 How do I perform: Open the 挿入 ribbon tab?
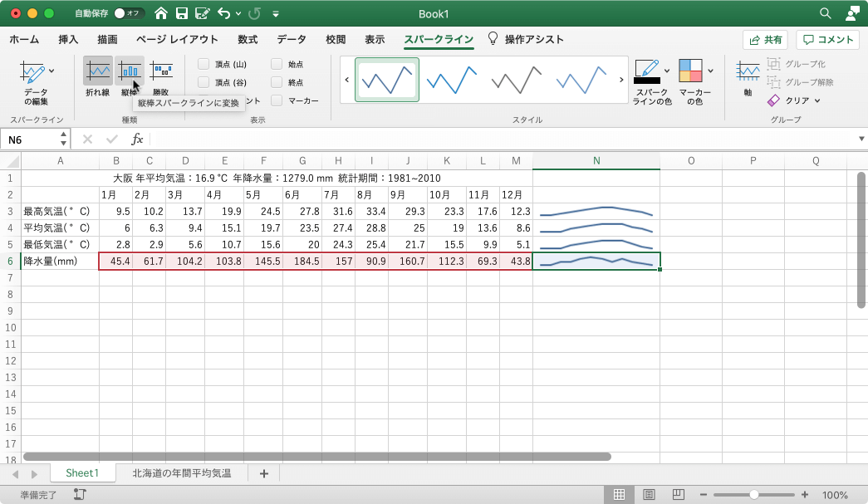(x=68, y=39)
